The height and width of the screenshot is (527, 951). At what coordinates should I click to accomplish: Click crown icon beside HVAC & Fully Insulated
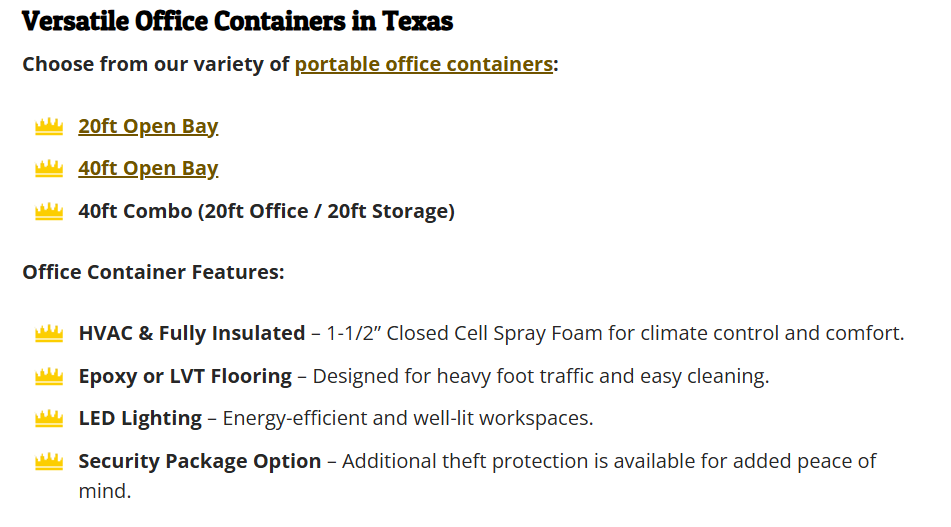tap(49, 334)
